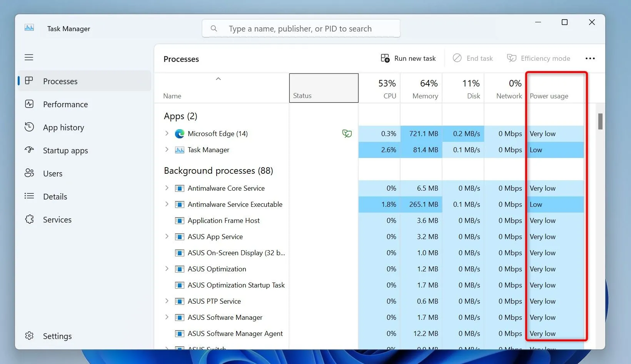Viewport: 631px width, 364px height.
Task: Click the Efficiency mode leaf icon
Action: click(x=511, y=58)
